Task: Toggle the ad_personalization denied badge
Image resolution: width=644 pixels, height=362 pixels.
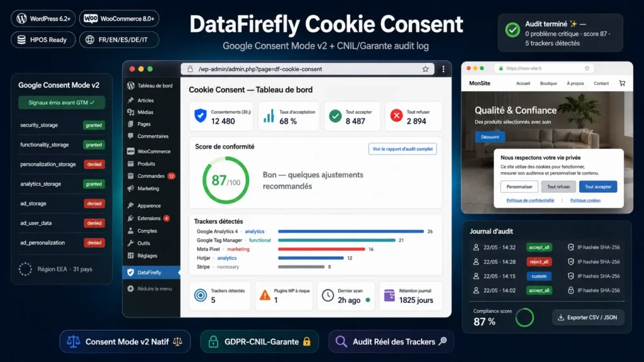Action: point(94,243)
